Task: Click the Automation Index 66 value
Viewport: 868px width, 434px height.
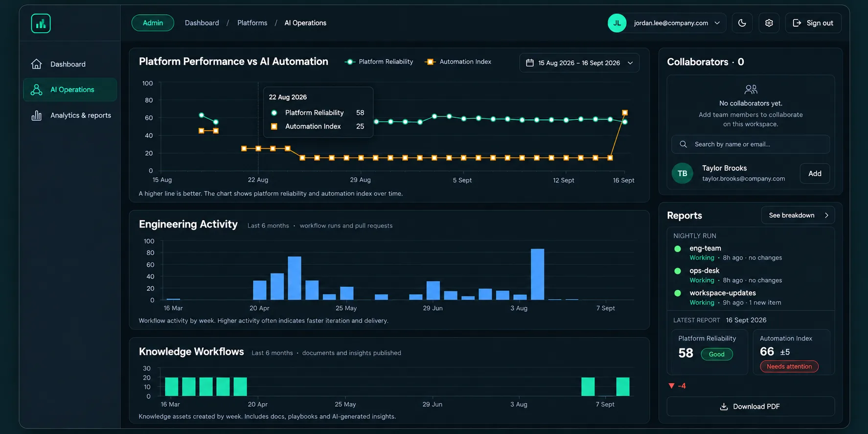Action: (x=767, y=352)
